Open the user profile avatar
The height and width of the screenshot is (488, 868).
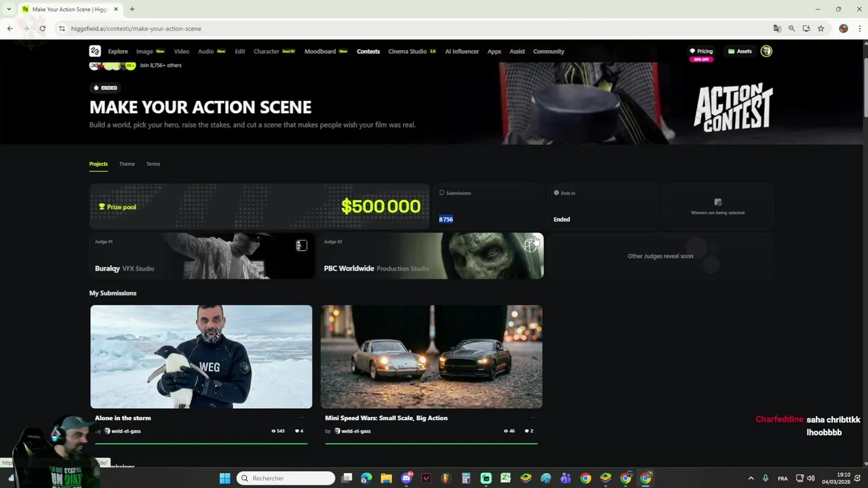click(766, 51)
